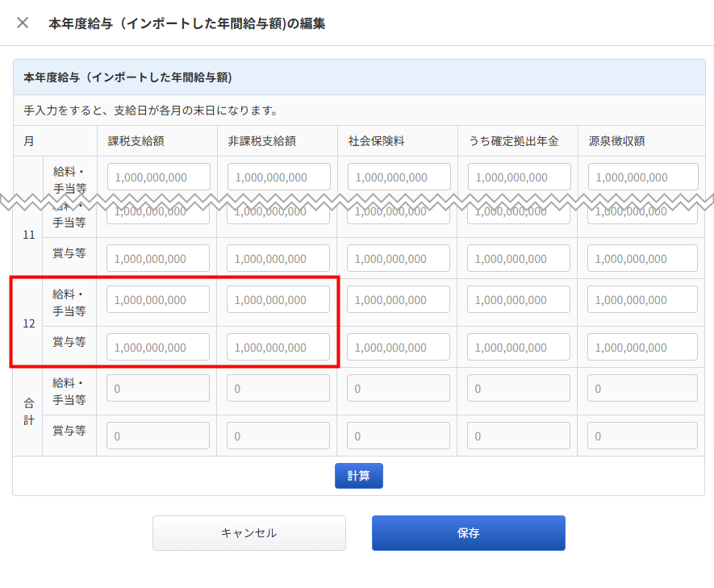Click the 計算 button
Screen dimensions: 714x588
[358, 476]
